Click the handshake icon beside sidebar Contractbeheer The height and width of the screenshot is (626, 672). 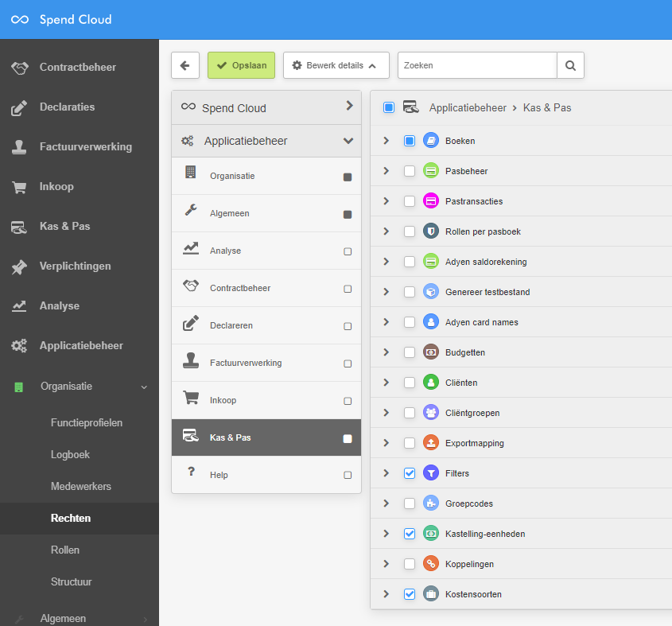click(x=20, y=68)
